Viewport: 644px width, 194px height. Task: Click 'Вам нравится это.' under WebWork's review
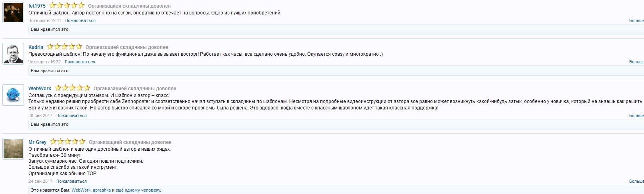tap(50, 124)
